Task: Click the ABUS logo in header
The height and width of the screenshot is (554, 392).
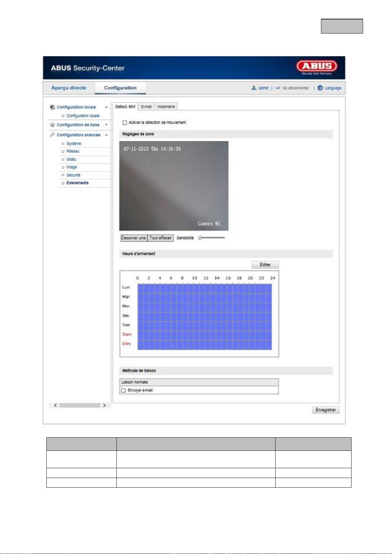Action: [317, 66]
